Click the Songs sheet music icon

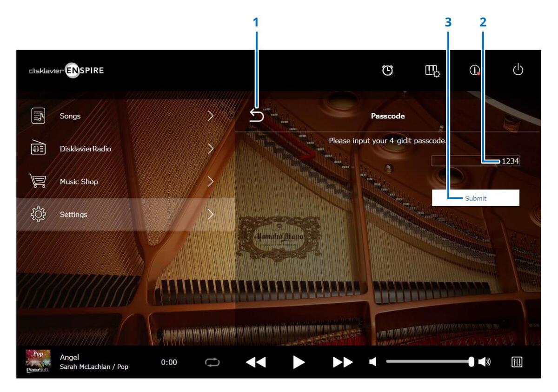(x=38, y=116)
